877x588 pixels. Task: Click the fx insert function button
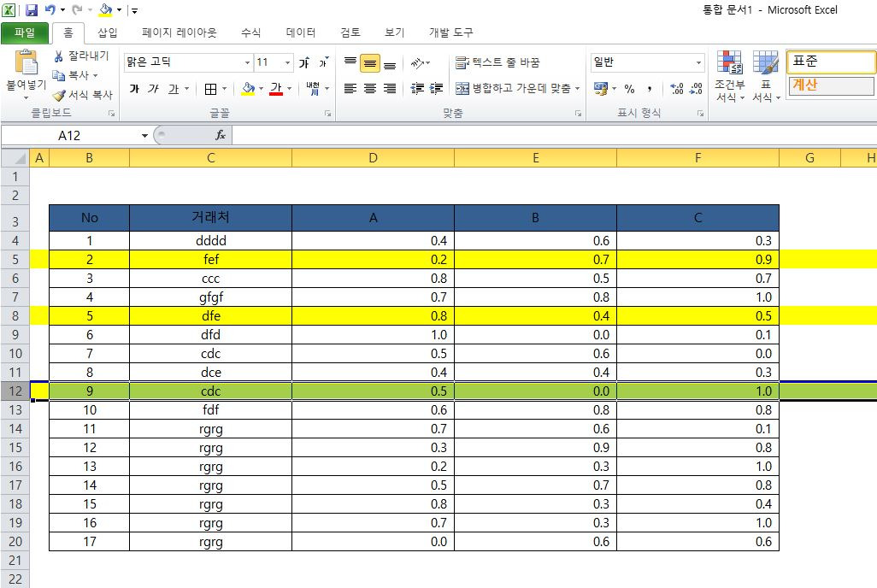click(221, 135)
